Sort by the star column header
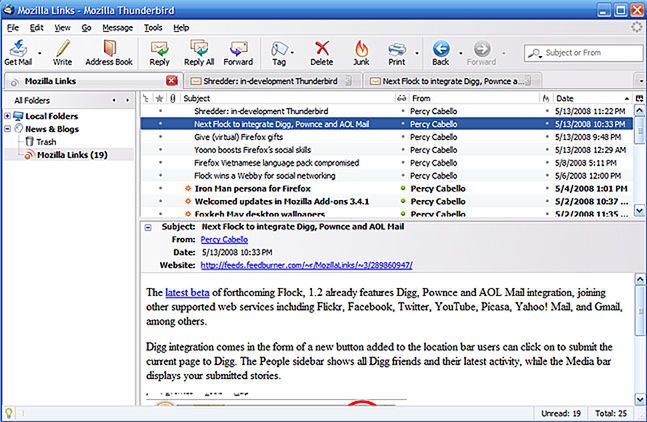This screenshot has width=647, height=422. [159, 98]
